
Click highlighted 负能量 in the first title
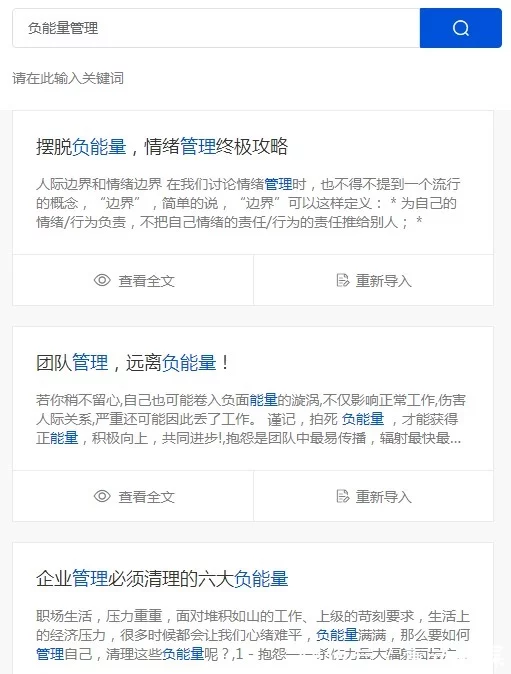pyautogui.click(x=99, y=147)
